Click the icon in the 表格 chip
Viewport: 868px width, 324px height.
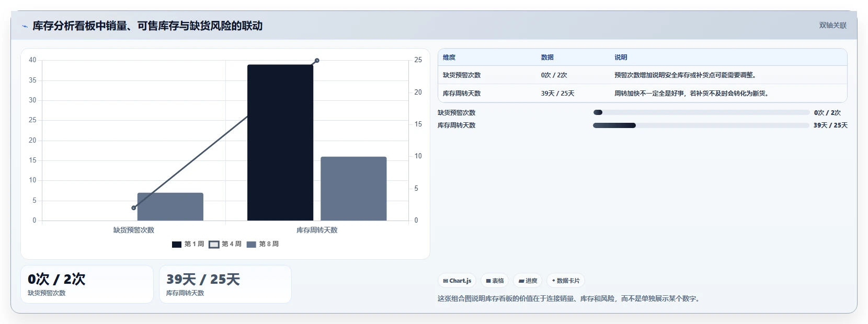488,281
